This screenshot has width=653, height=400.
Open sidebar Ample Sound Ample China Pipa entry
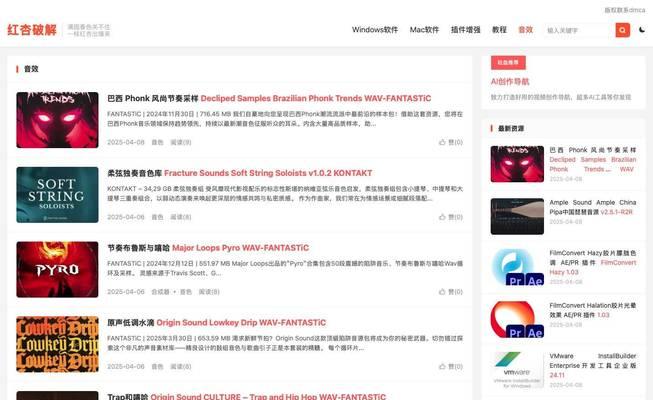coord(593,207)
